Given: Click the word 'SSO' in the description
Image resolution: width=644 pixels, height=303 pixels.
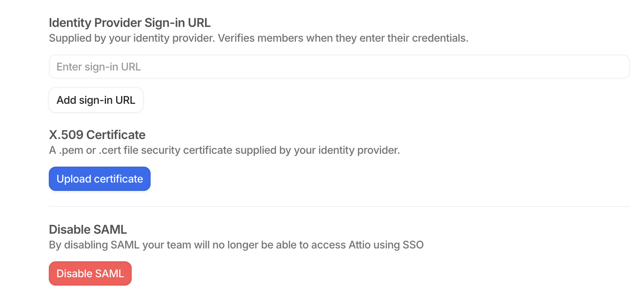Looking at the screenshot, I should pos(413,245).
